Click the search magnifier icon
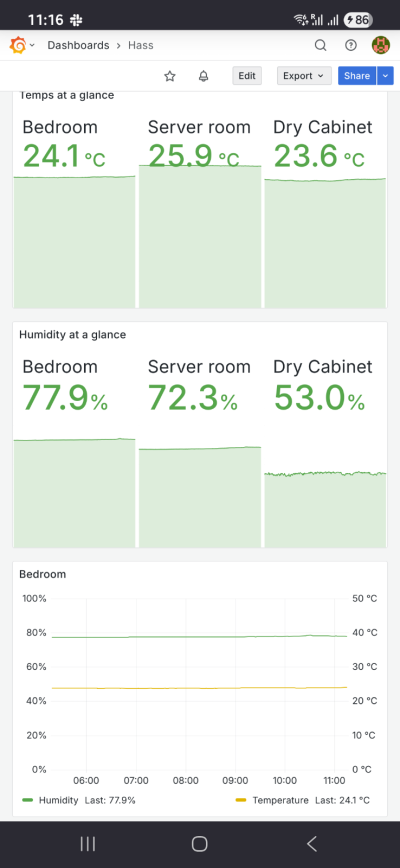The width and height of the screenshot is (400, 868). [x=320, y=45]
